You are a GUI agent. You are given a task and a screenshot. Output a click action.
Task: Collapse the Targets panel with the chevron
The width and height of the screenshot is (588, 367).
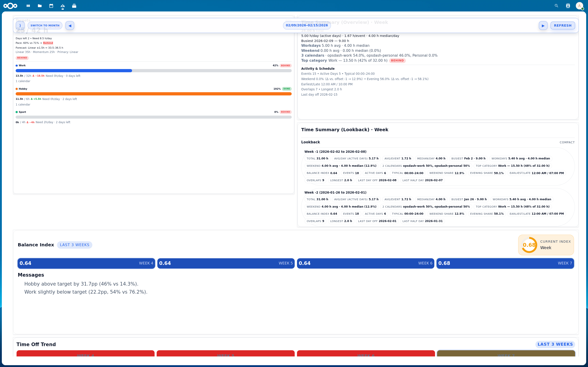pos(20,25)
